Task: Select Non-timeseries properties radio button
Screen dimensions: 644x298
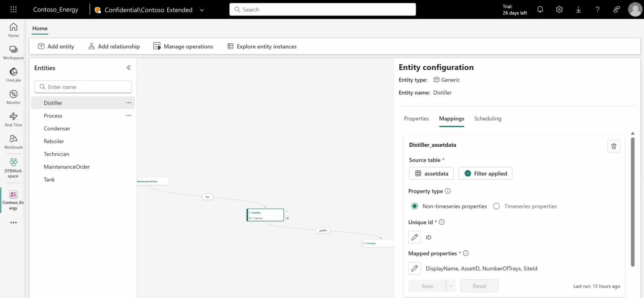Action: tap(415, 206)
